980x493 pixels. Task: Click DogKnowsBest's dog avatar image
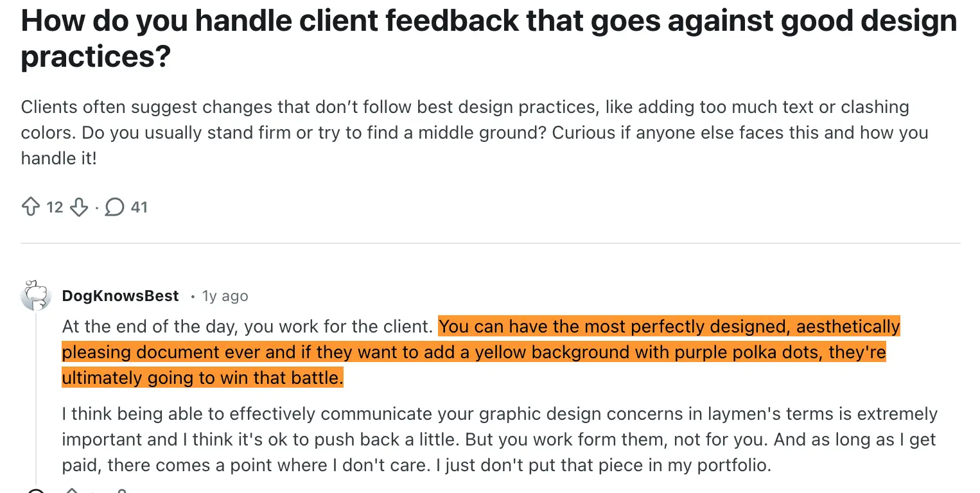pos(36,295)
